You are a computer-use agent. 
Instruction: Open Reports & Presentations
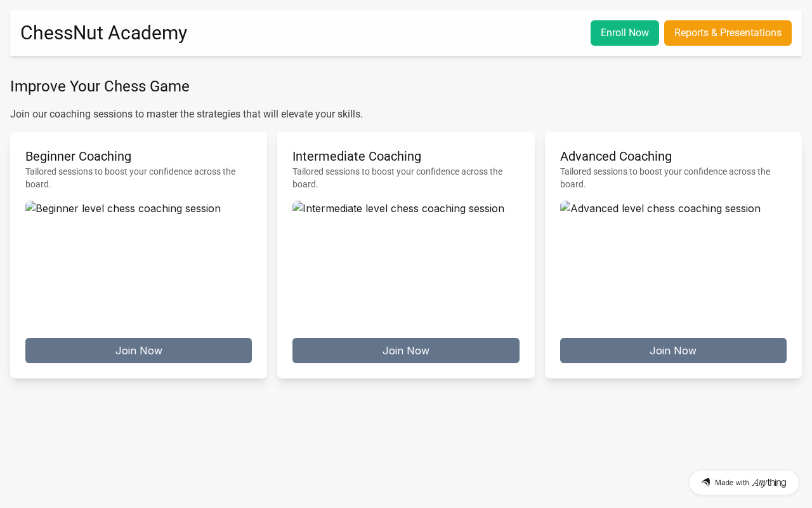(728, 33)
